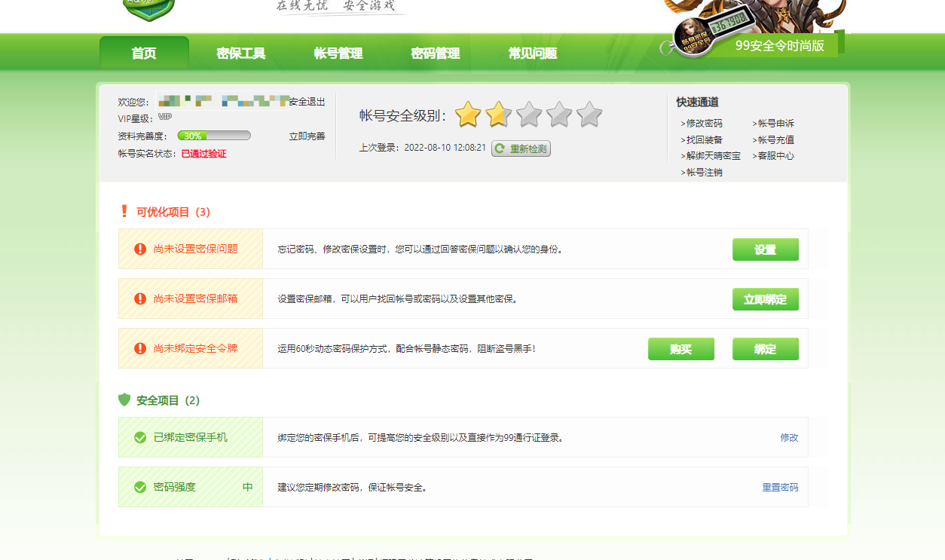This screenshot has height=560, width=945.
Task: Click the 30% profile completeness bar
Action: point(214,136)
